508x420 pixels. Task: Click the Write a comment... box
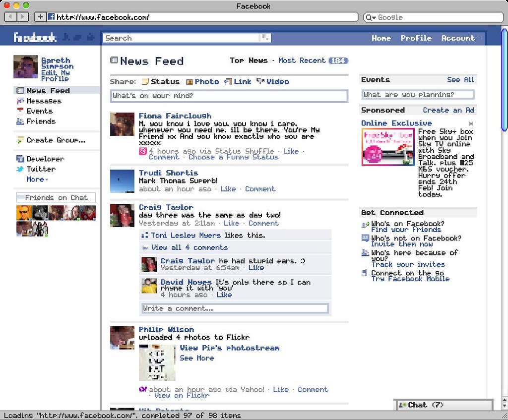pos(235,308)
